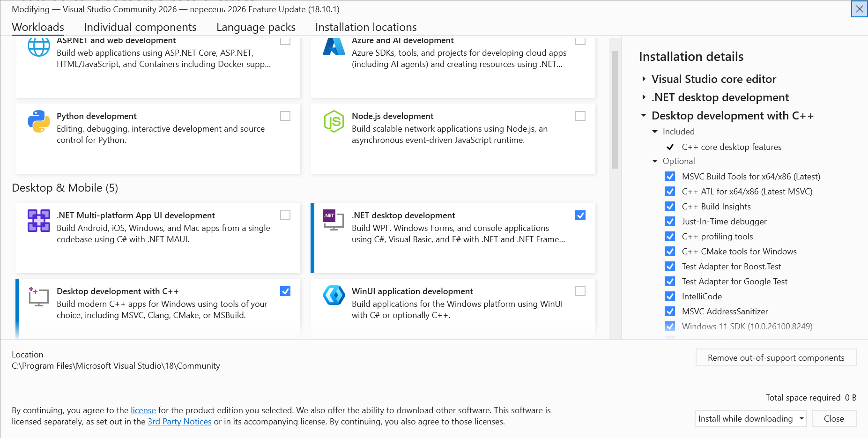Uncheck Test Adapter for Google Test
This screenshot has width=868, height=438.
click(x=670, y=282)
